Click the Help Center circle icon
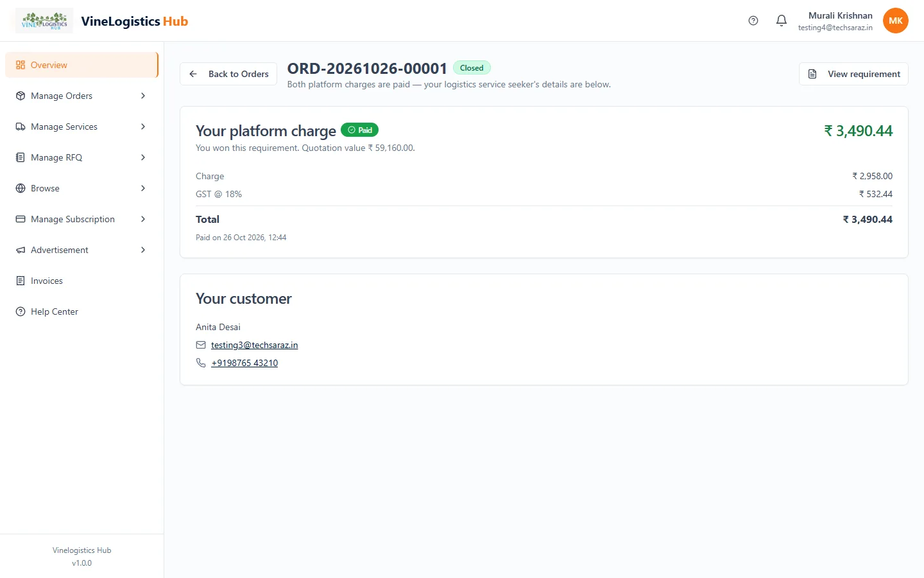Viewport: 924px width, 578px height. tap(21, 311)
